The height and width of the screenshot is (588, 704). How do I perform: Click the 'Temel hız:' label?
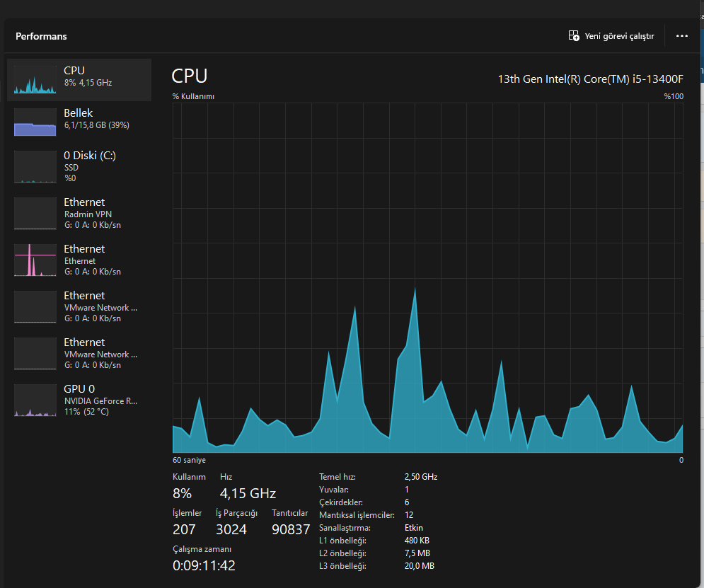point(337,477)
